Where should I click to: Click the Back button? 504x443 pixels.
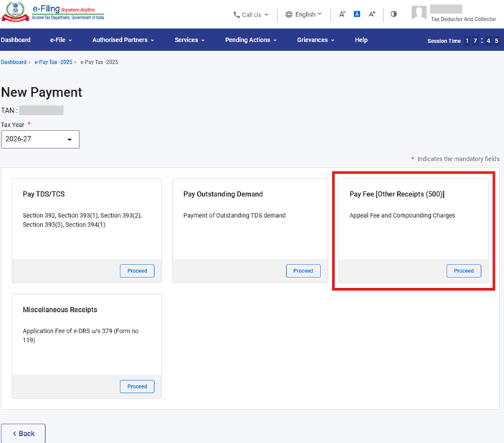coord(23,434)
